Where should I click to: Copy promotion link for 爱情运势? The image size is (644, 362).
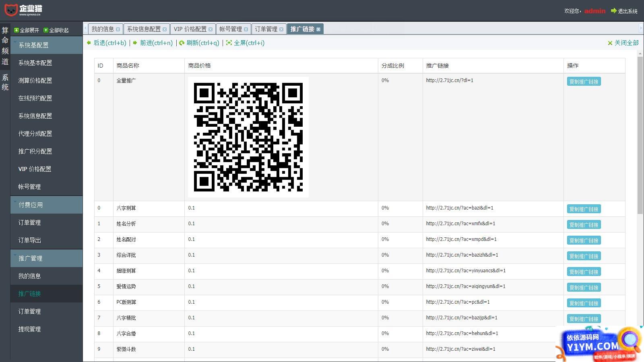[x=584, y=288]
